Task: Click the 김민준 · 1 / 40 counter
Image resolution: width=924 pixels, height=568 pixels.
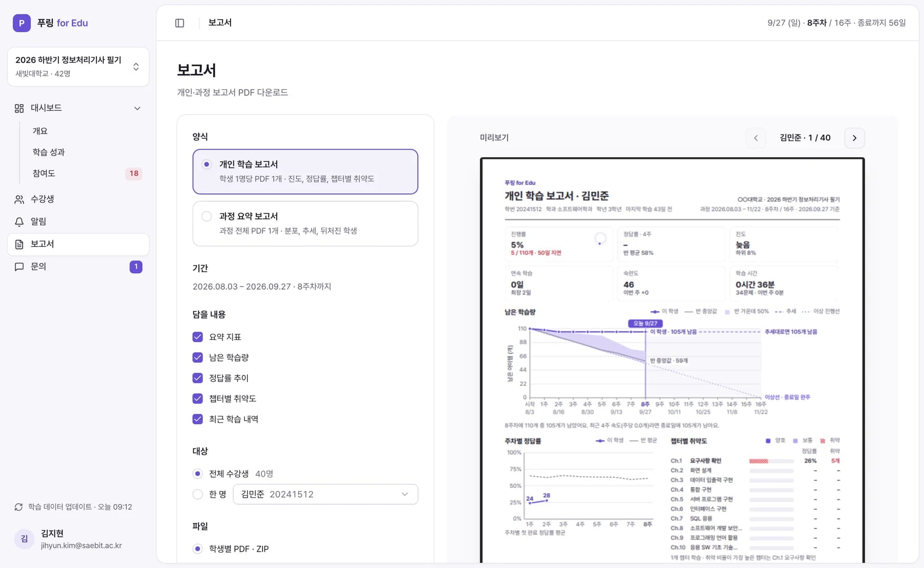Action: [805, 138]
